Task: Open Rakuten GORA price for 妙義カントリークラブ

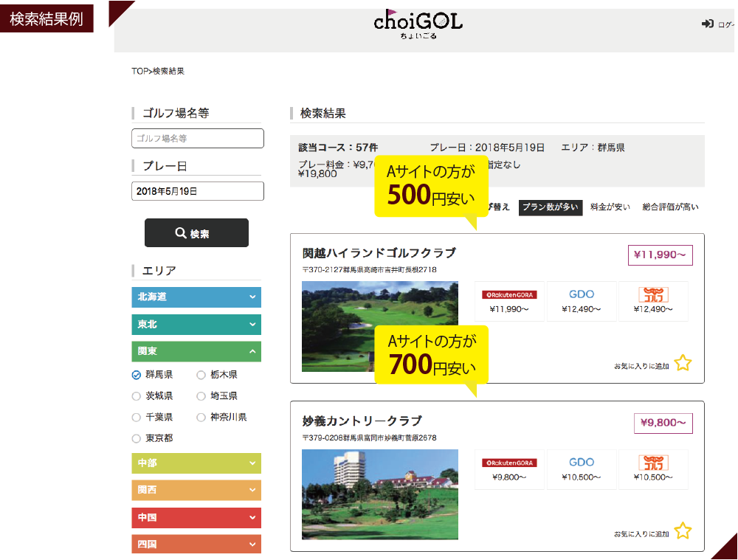Action: [x=509, y=469]
